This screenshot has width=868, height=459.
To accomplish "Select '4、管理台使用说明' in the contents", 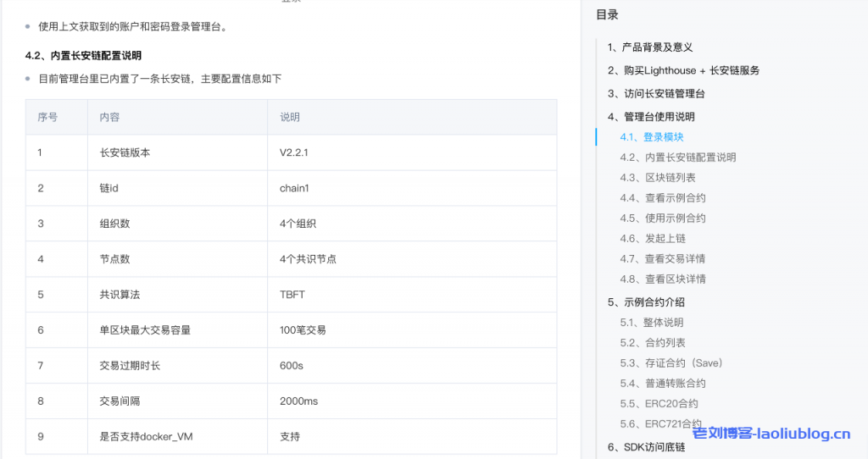I will click(x=650, y=117).
